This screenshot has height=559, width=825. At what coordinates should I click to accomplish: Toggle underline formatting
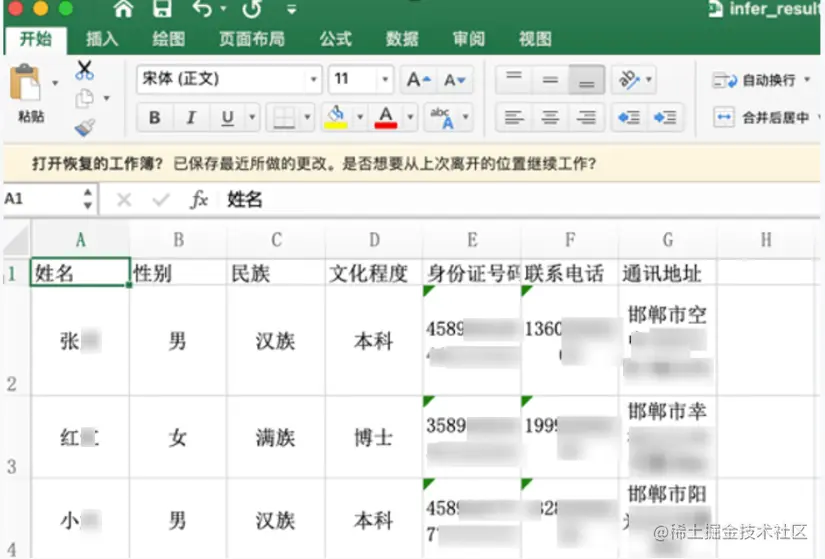coord(227,117)
